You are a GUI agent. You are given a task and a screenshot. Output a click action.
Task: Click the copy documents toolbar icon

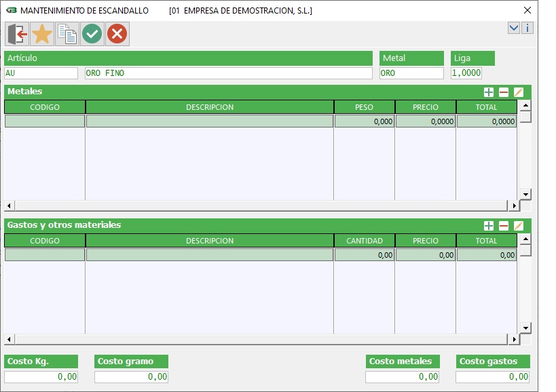point(67,34)
